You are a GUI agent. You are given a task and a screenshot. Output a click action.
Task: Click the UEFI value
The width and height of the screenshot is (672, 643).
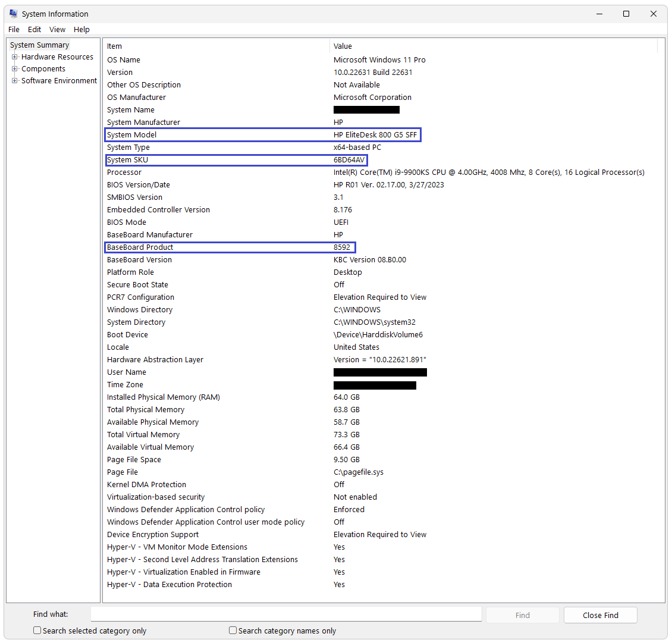click(341, 222)
